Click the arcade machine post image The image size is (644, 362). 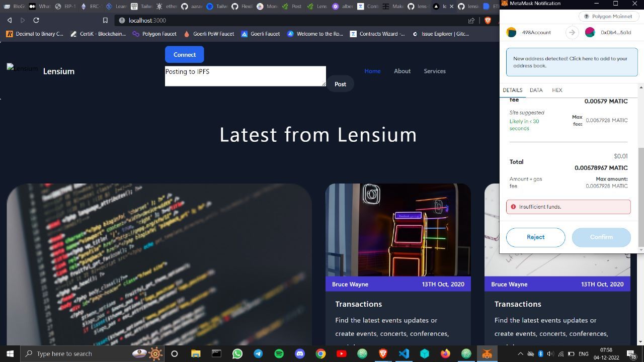coord(398,230)
